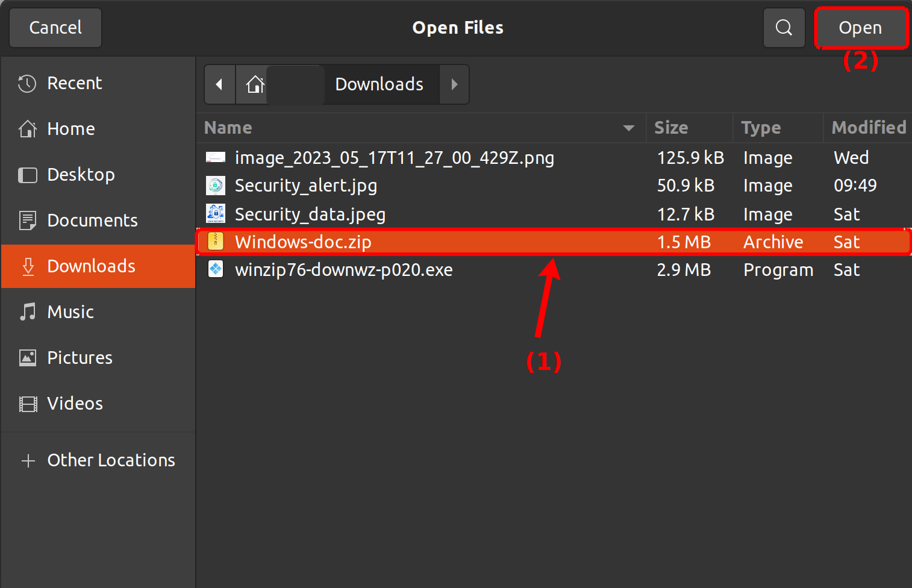Navigate back with left path arrow

pos(220,84)
